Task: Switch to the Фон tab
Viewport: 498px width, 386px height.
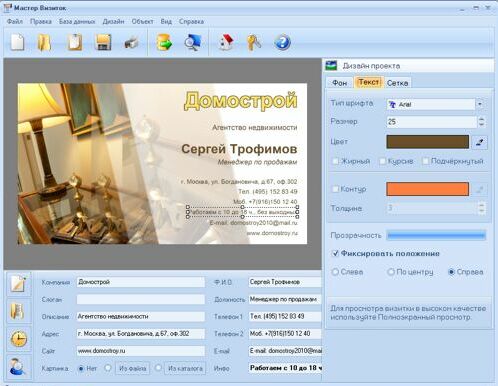Action: (x=339, y=83)
